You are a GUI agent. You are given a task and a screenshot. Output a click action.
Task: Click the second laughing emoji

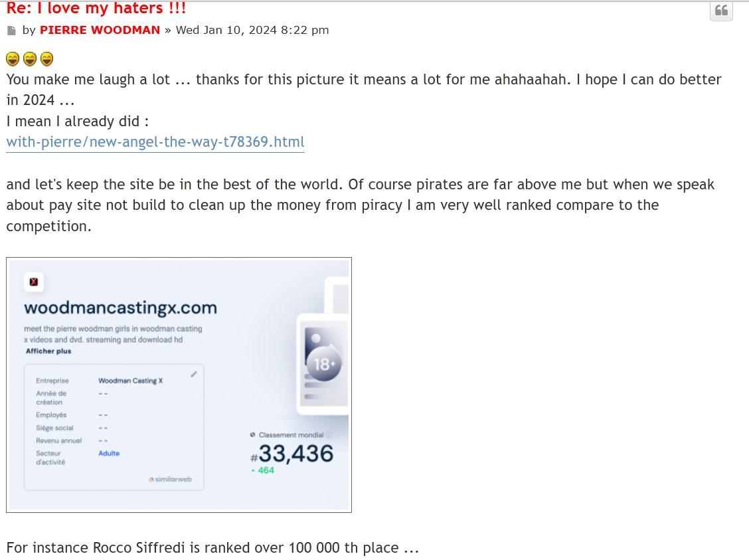point(30,58)
